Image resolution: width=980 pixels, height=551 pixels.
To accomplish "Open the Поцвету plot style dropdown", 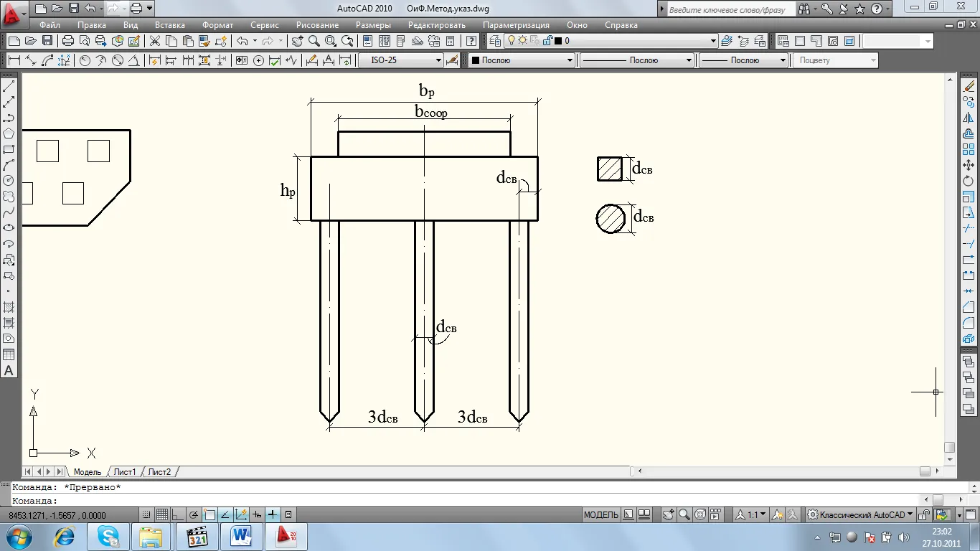I will [x=835, y=60].
